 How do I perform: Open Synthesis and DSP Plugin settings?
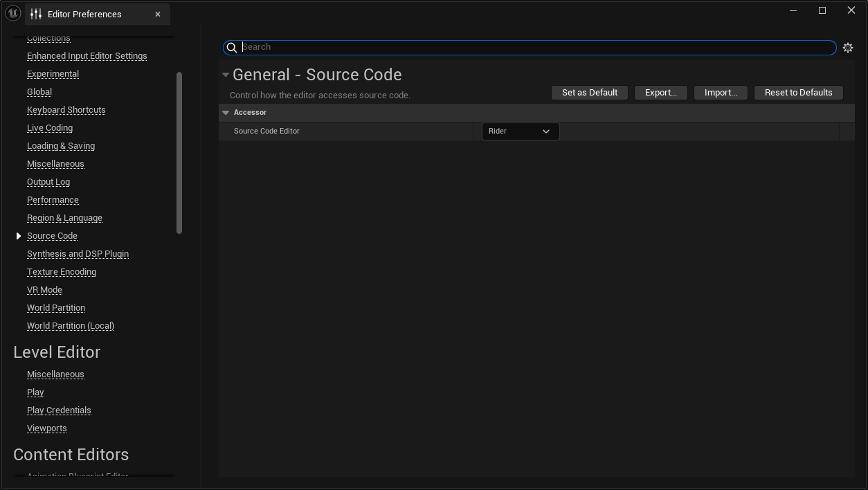pyautogui.click(x=78, y=254)
